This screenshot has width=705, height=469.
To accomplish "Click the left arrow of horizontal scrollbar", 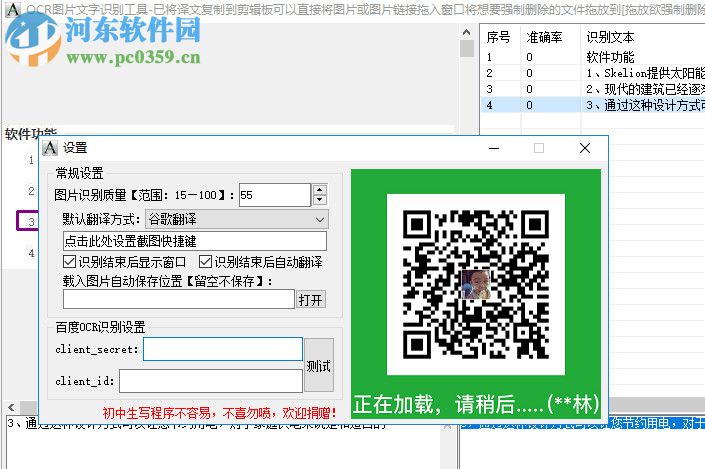I will [12, 407].
